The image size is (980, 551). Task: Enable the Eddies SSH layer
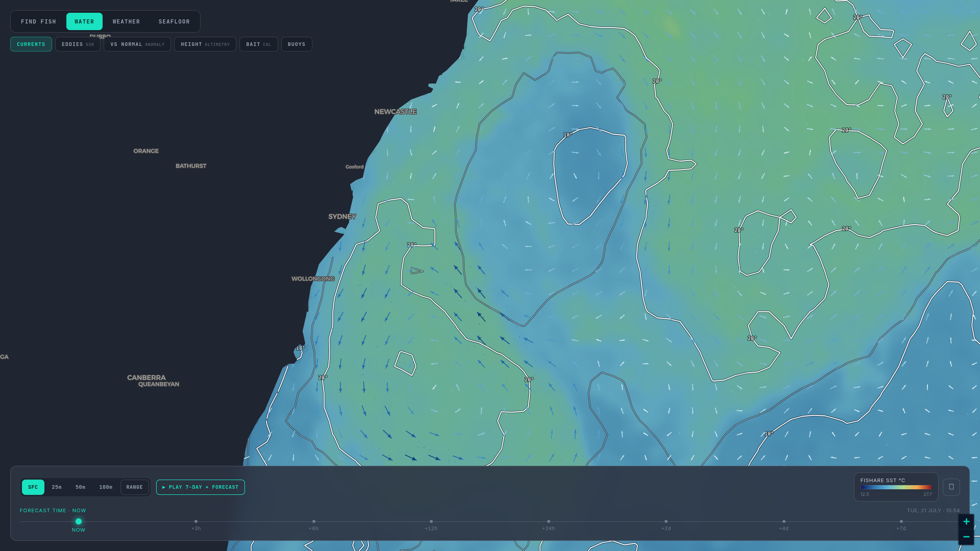(x=78, y=44)
